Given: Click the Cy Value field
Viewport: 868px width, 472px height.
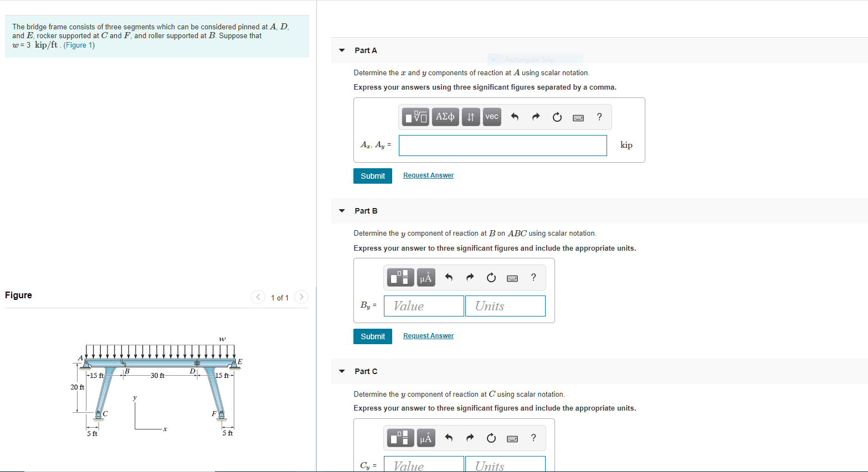Looking at the screenshot, I should click(x=424, y=464).
